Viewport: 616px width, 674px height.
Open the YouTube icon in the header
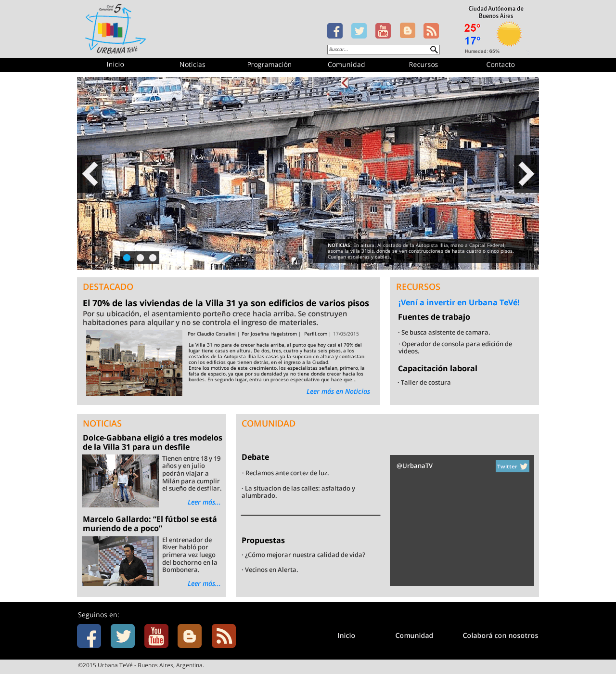[x=383, y=31]
